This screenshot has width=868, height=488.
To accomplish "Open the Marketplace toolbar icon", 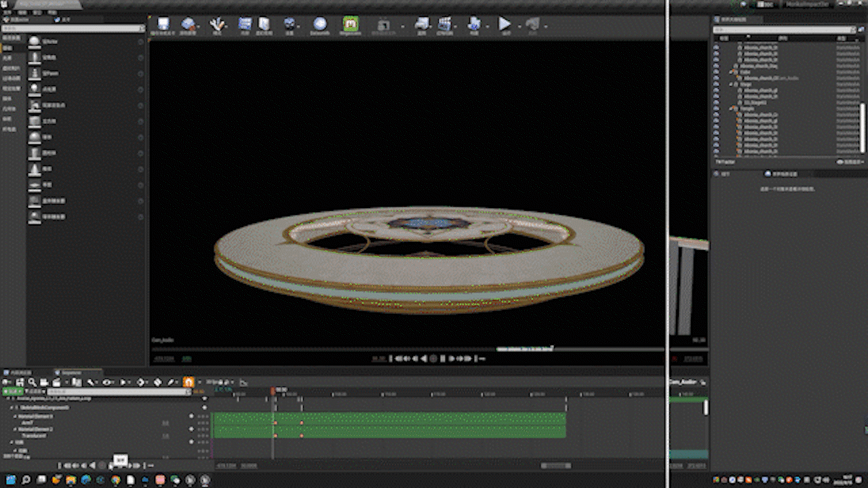I will tap(264, 25).
